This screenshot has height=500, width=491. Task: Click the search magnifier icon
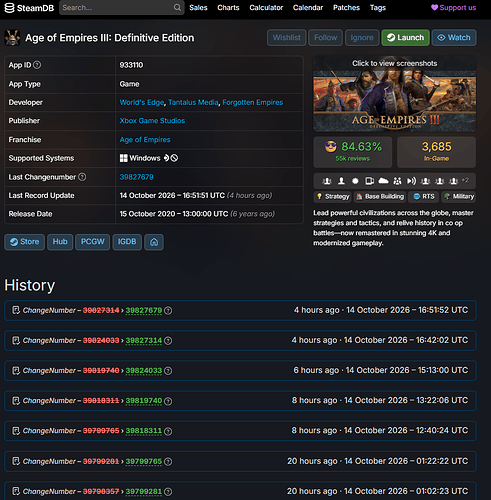point(177,7)
